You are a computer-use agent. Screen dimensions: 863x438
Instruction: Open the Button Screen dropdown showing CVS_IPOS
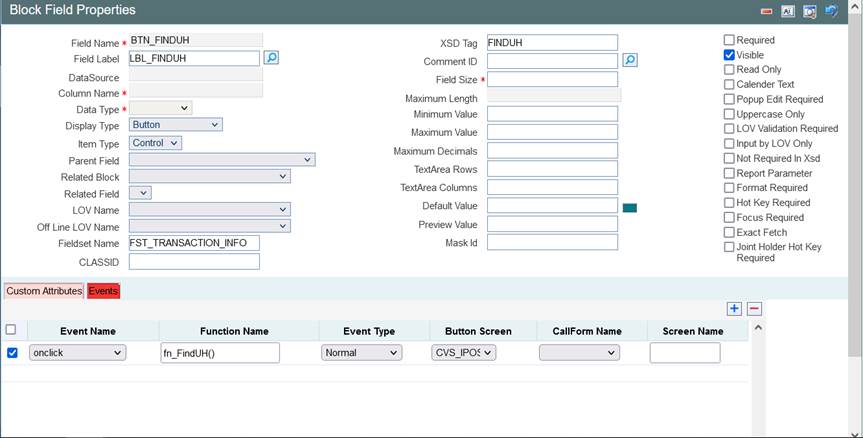(x=464, y=353)
